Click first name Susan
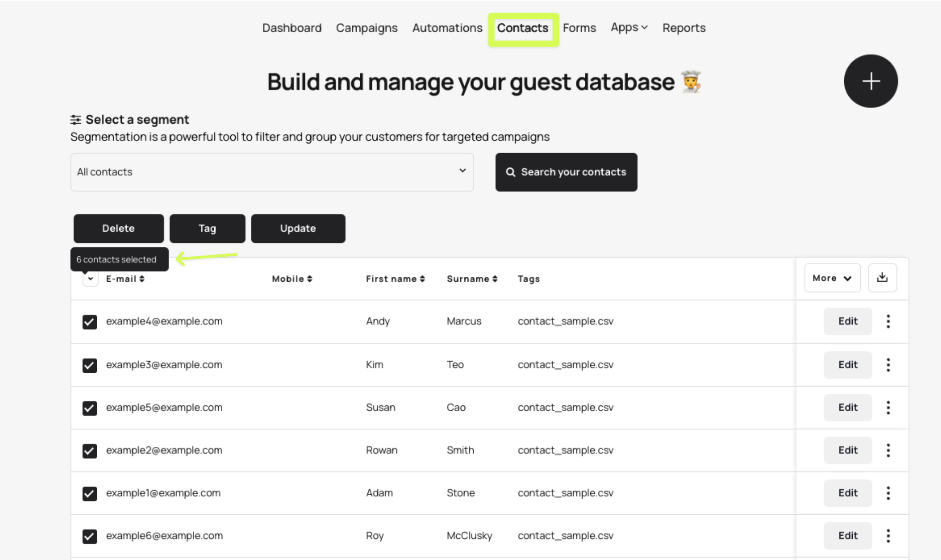 coord(380,408)
